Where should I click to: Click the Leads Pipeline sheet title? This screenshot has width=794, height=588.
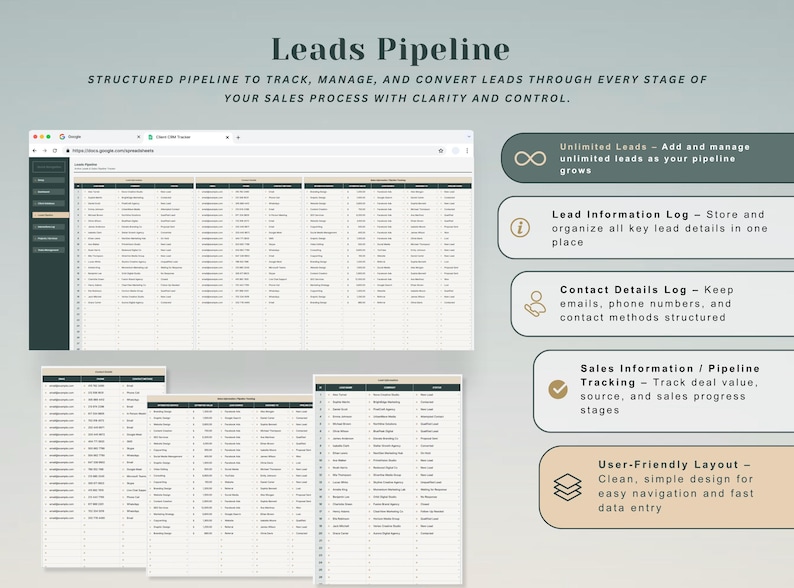86,165
